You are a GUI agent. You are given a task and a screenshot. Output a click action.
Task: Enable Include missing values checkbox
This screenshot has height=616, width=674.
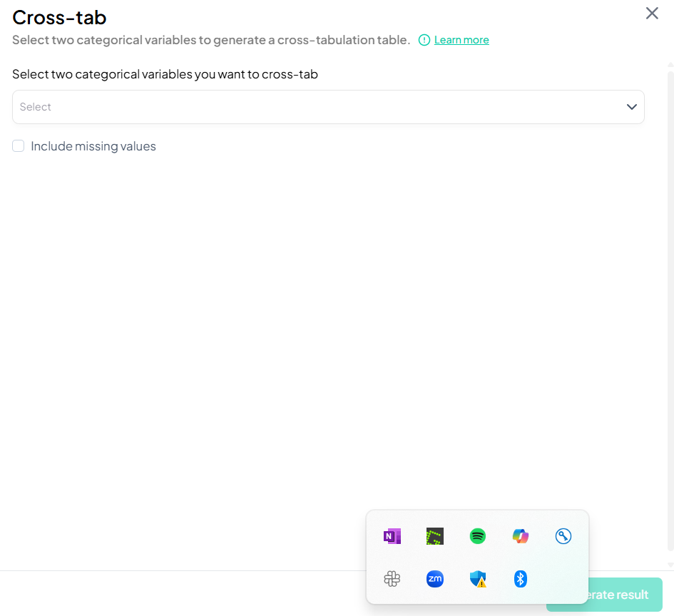tap(19, 146)
